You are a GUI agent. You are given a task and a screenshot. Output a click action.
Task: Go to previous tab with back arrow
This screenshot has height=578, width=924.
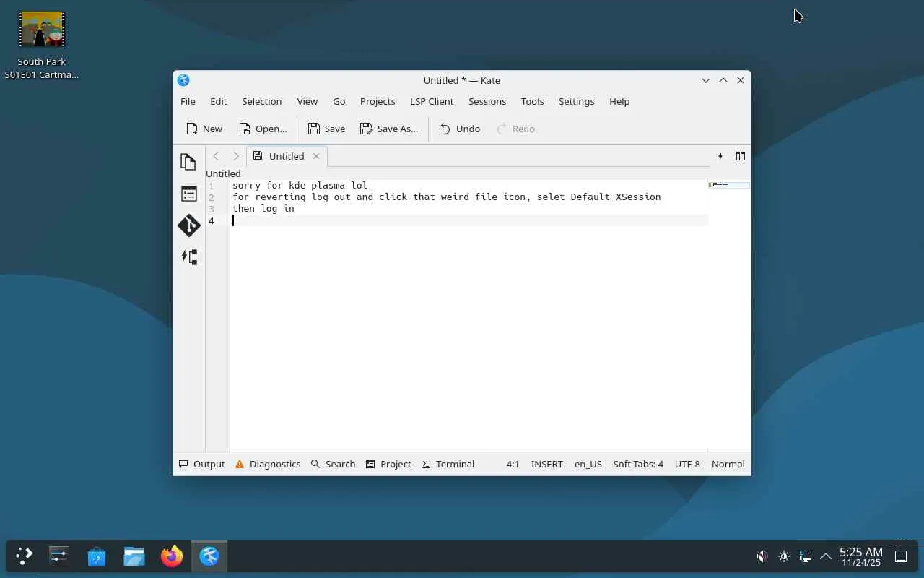point(215,156)
